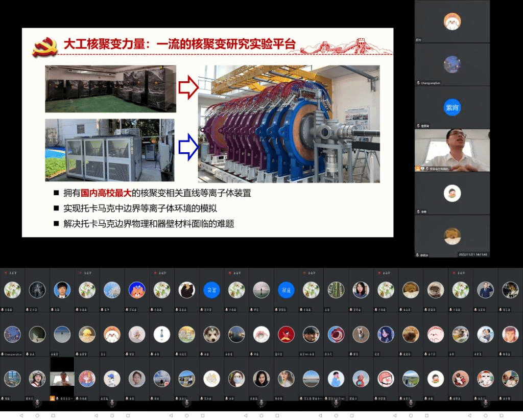Image resolution: width=523 pixels, height=420 pixels.
Task: Select the yellow chick avatar in the grid
Action: 87,334
